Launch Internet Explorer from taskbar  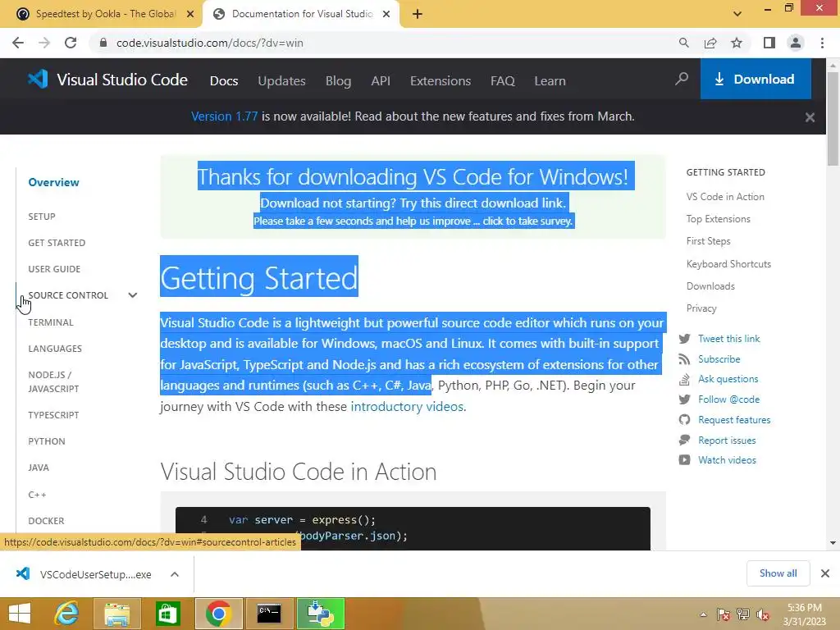tap(67, 614)
